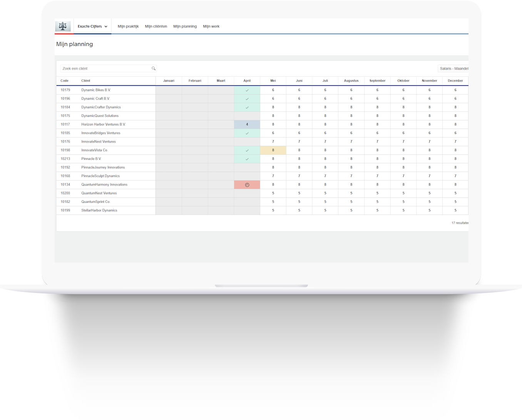This screenshot has height=420, width=522.
Task: Open client InnovateNest Ventures
Action: click(x=99, y=142)
